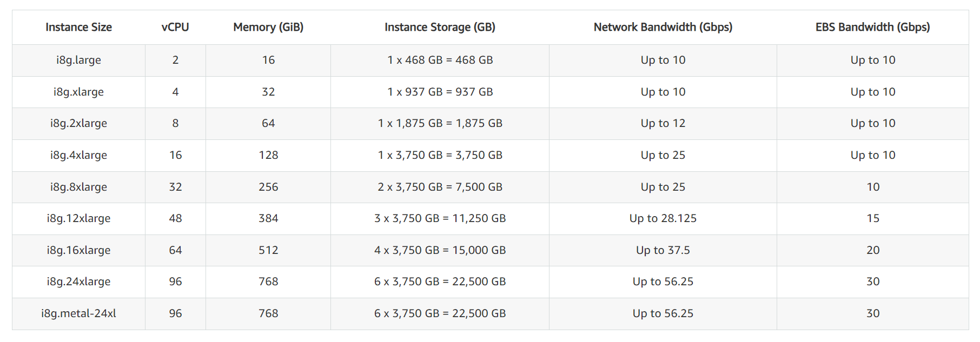The height and width of the screenshot is (342, 980).
Task: Select the i8g.large instance cell
Action: pyautogui.click(x=78, y=60)
